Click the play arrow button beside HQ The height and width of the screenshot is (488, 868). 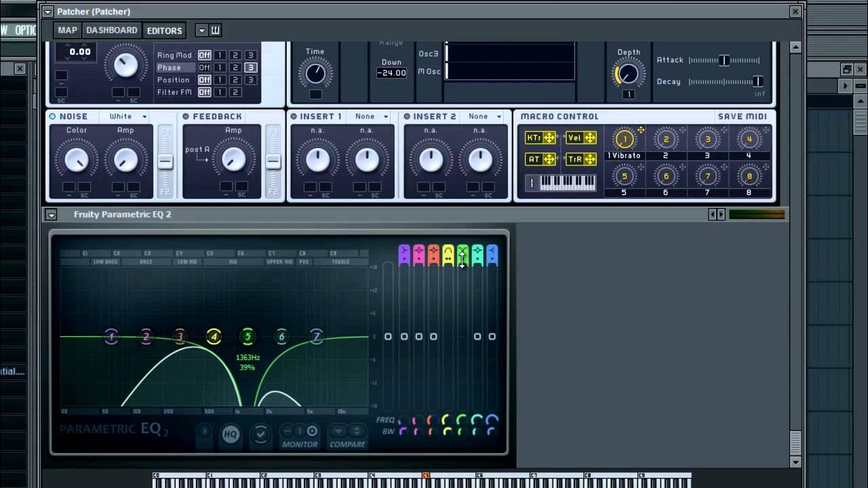pyautogui.click(x=204, y=432)
